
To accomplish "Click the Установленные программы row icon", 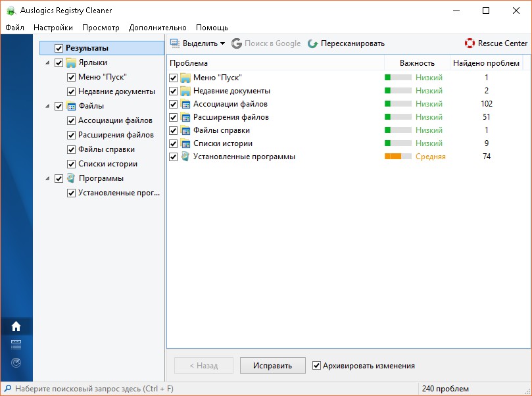I will [x=185, y=157].
